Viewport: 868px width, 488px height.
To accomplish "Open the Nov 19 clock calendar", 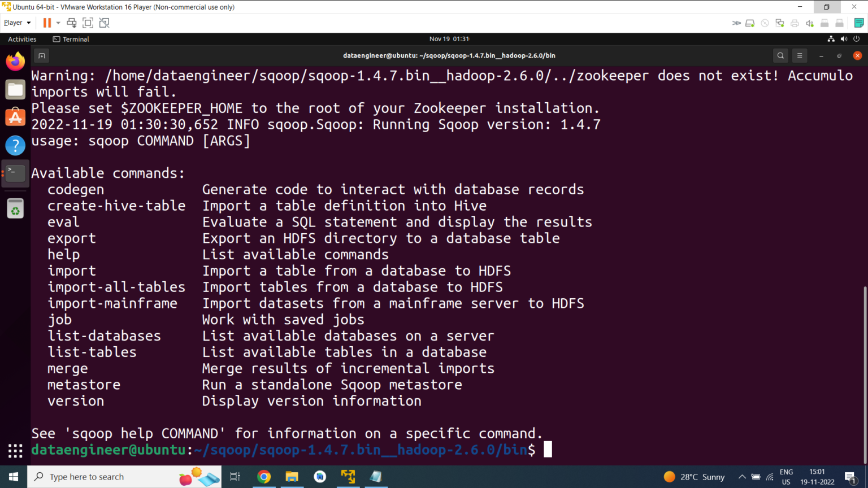I will point(449,39).
